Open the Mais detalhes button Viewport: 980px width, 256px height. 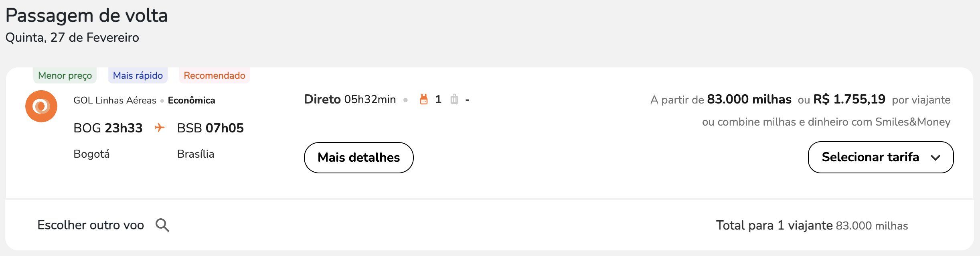point(358,158)
